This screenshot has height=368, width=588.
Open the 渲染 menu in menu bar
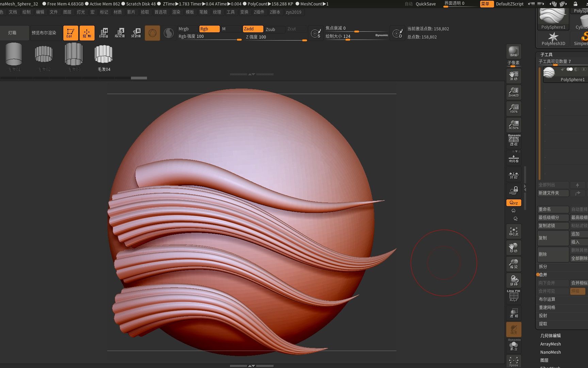(176, 12)
